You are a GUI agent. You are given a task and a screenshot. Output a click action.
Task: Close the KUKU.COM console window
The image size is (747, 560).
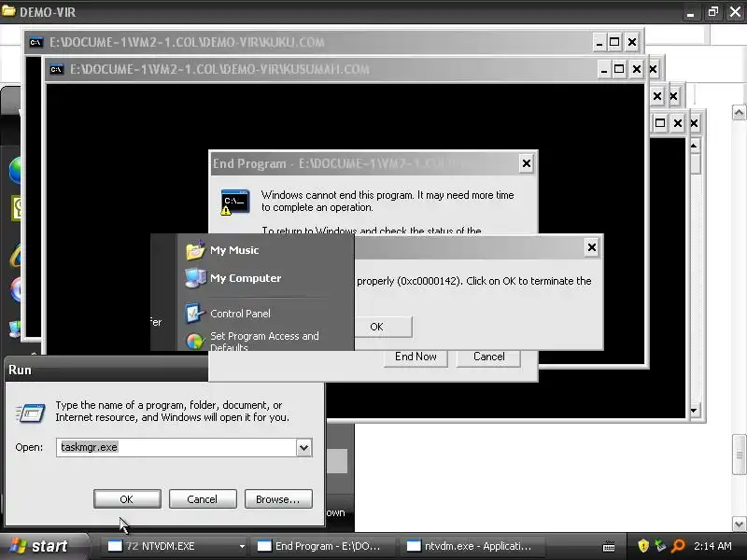pyautogui.click(x=632, y=42)
